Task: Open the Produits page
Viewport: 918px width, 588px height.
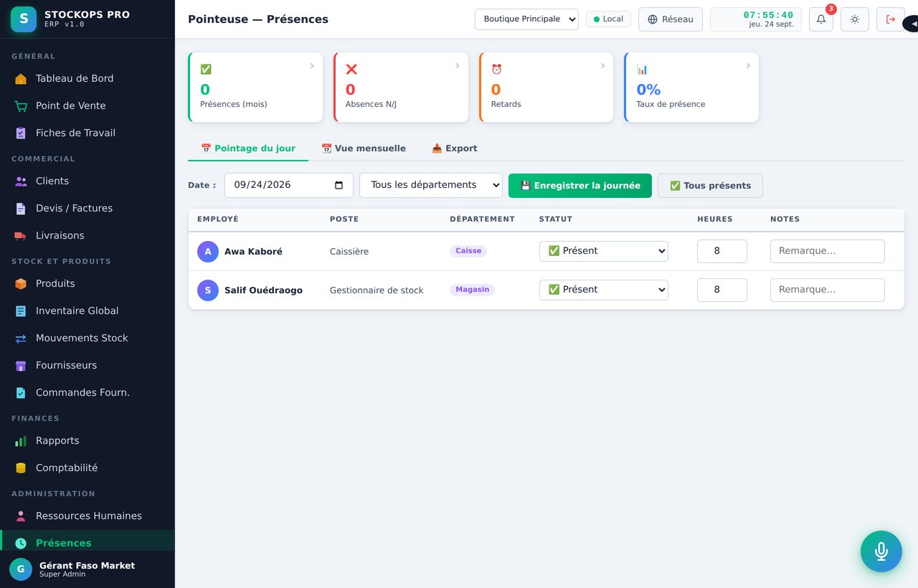Action: pyautogui.click(x=87, y=283)
